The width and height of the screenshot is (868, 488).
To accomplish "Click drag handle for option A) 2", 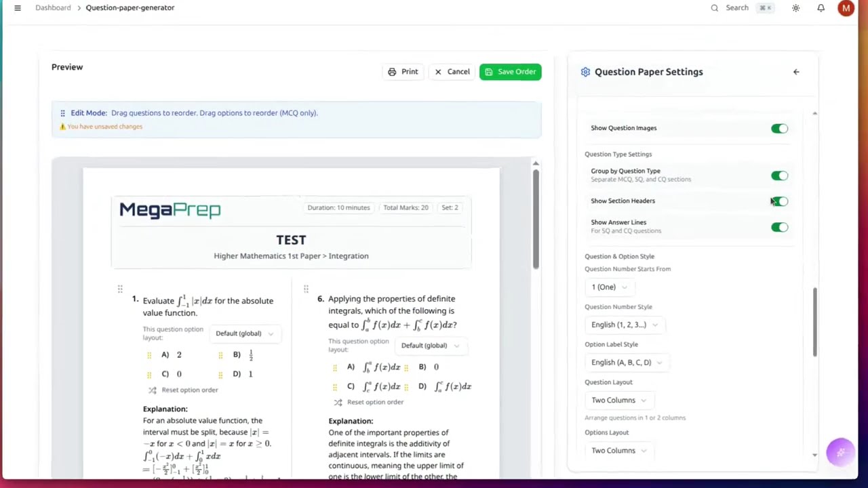I will (x=149, y=355).
